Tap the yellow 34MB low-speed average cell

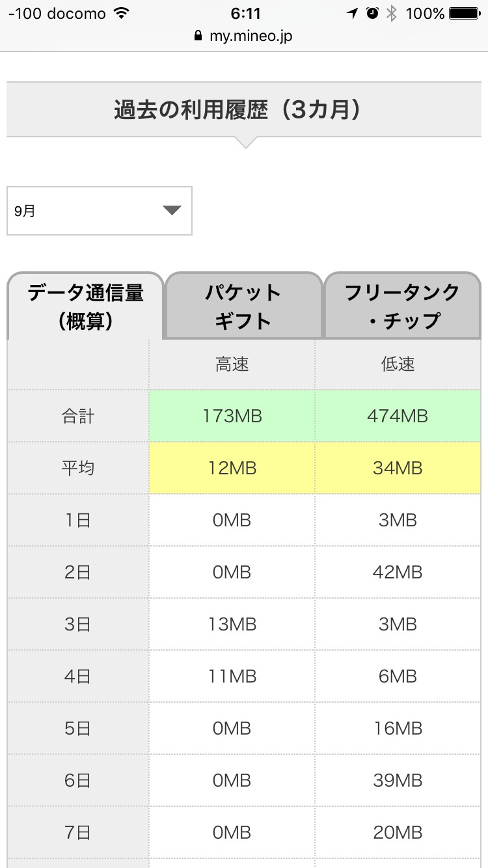click(x=398, y=468)
